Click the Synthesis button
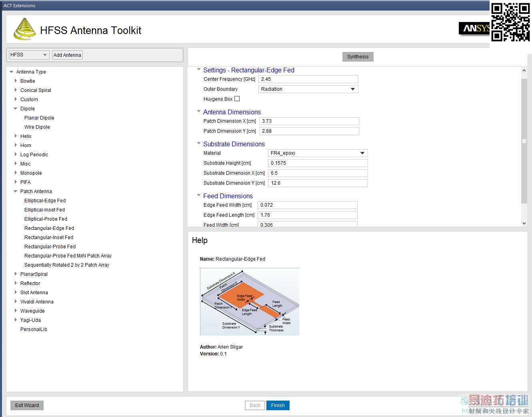Image resolution: width=532 pixels, height=417 pixels. pyautogui.click(x=358, y=57)
